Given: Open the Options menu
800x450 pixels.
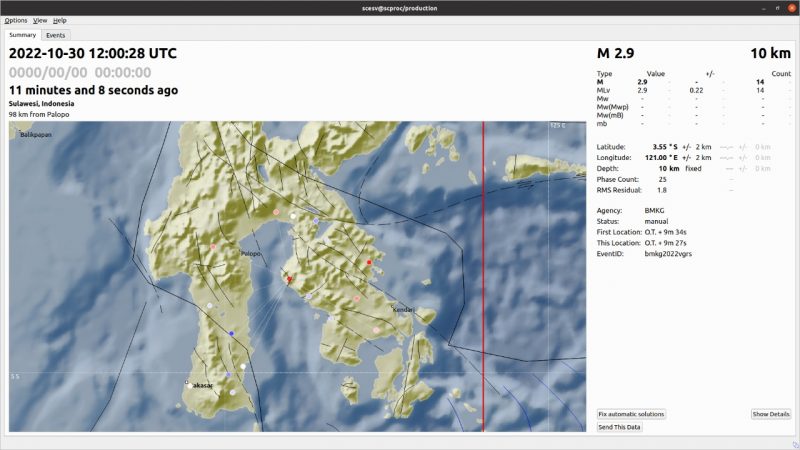Looking at the screenshot, I should pyautogui.click(x=16, y=20).
